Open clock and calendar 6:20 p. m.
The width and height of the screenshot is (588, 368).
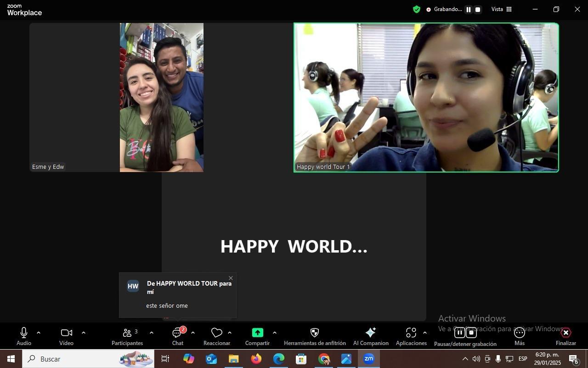(x=548, y=359)
